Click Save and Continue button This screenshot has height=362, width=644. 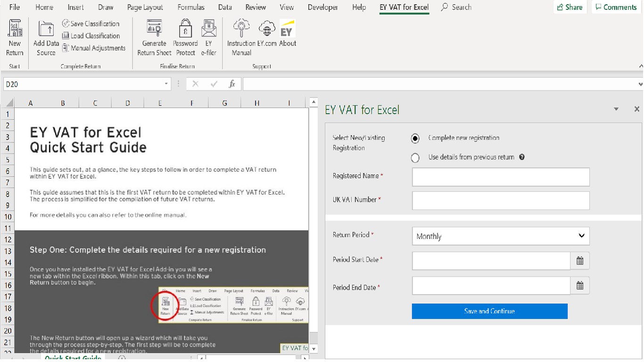489,311
